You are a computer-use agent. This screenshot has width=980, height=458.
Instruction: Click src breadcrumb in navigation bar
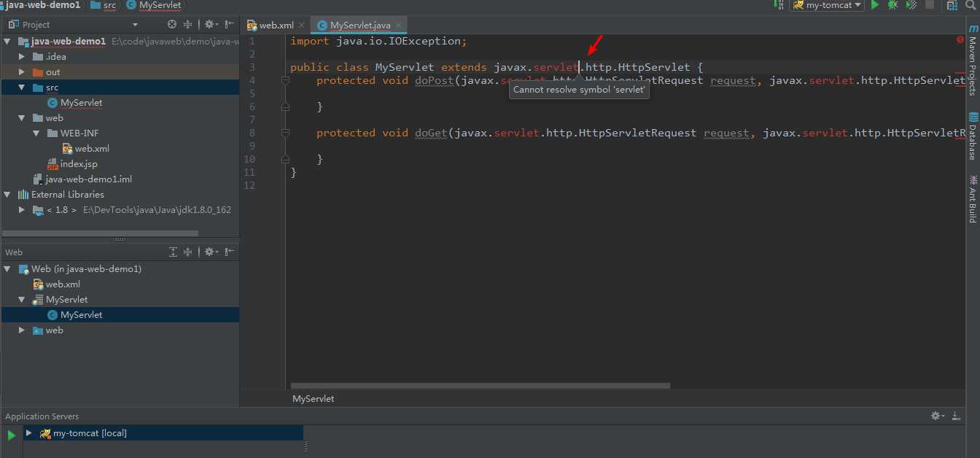click(x=103, y=5)
